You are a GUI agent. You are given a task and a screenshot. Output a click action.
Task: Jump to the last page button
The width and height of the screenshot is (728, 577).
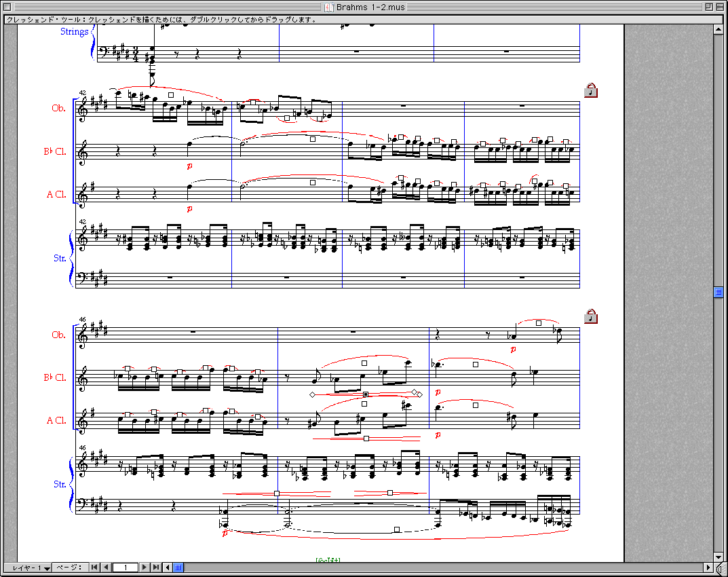click(157, 567)
